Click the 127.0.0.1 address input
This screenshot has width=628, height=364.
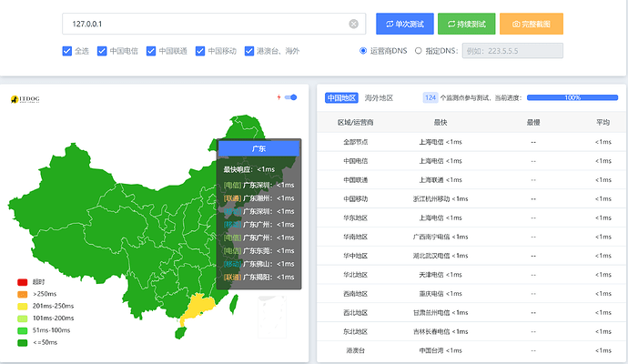tap(214, 24)
